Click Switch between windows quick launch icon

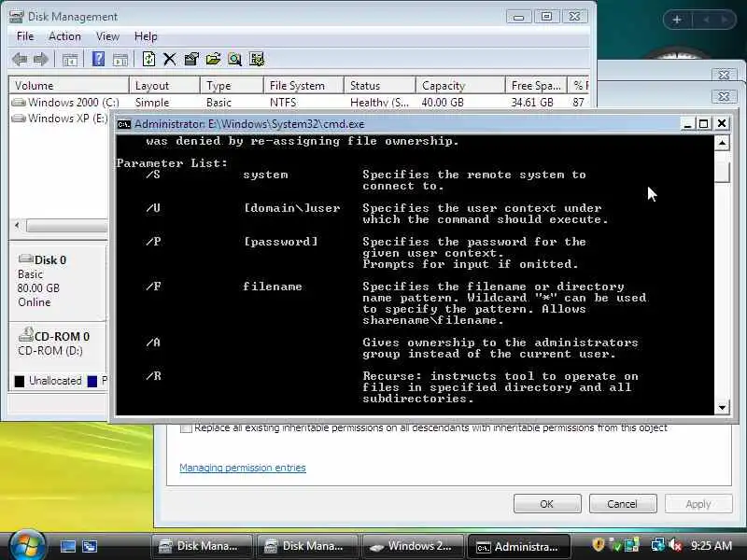tap(90, 546)
